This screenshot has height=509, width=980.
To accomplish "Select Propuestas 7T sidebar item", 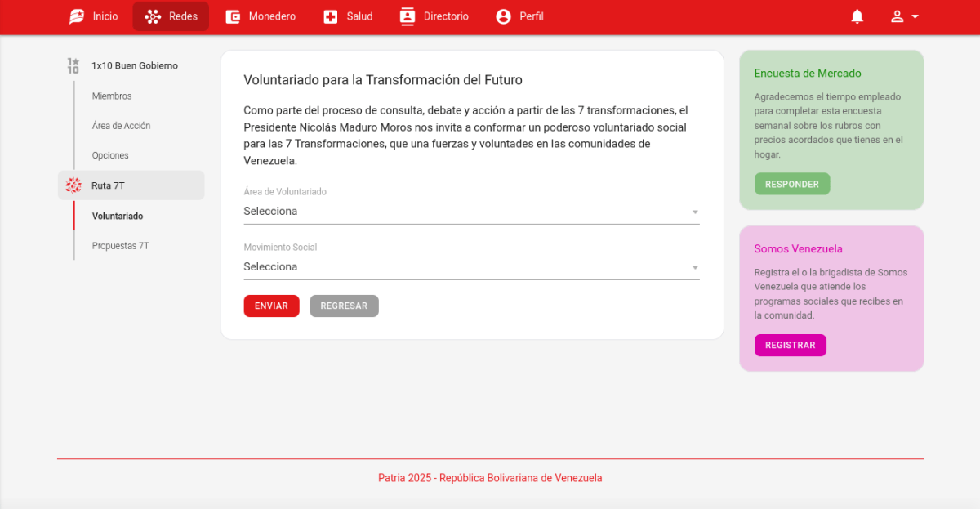I will (x=120, y=246).
